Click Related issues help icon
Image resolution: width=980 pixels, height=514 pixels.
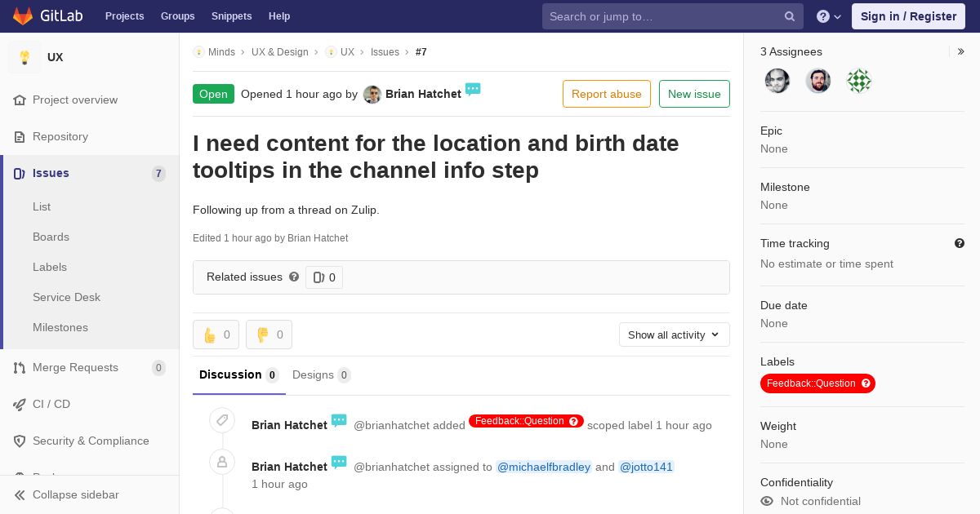[294, 277]
